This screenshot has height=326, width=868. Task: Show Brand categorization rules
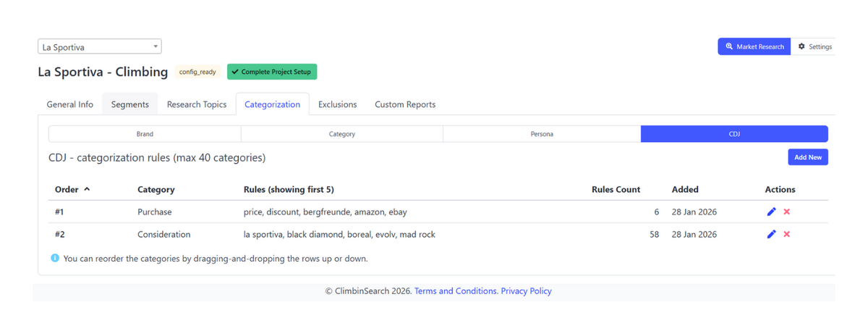[145, 134]
